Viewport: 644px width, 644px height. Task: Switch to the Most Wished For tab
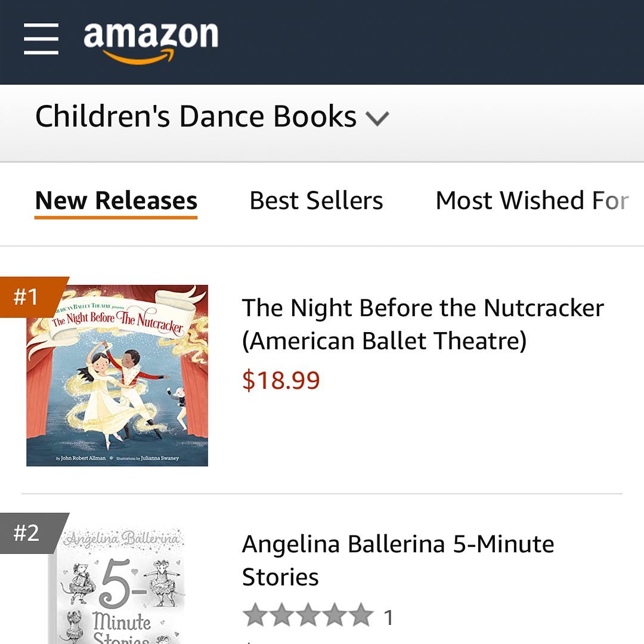[x=532, y=201]
